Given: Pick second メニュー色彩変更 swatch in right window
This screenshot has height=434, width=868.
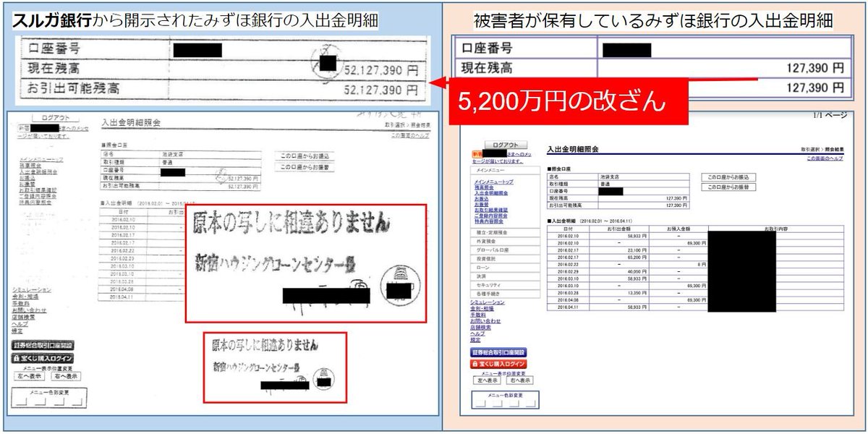Looking at the screenshot, I should [498, 404].
